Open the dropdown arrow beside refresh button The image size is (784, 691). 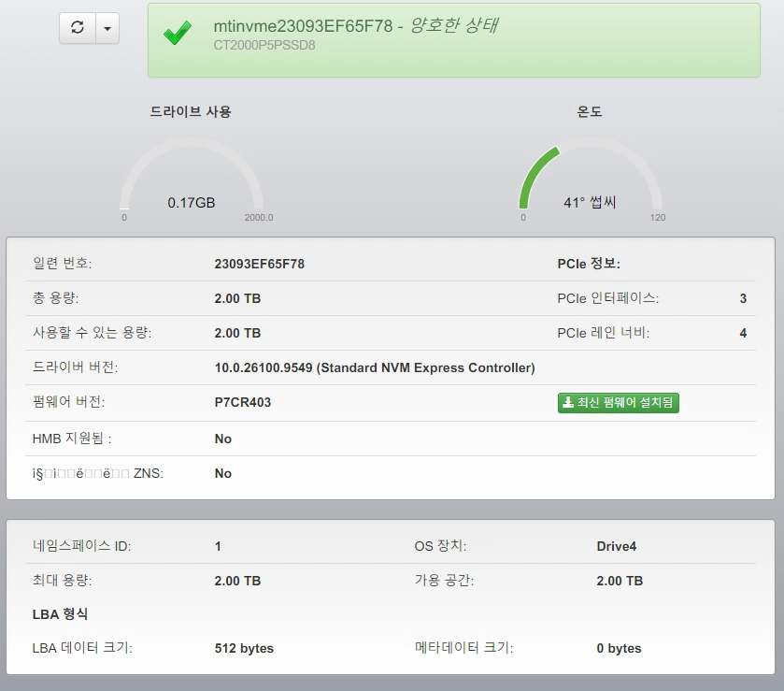(107, 28)
